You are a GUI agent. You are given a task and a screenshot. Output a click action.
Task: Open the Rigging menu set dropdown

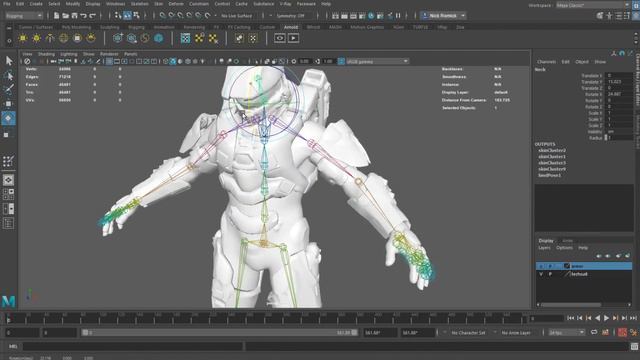click(x=24, y=16)
